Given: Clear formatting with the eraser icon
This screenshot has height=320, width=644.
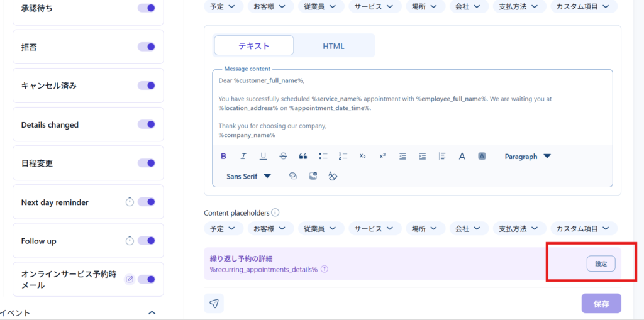Looking at the screenshot, I should (x=333, y=176).
